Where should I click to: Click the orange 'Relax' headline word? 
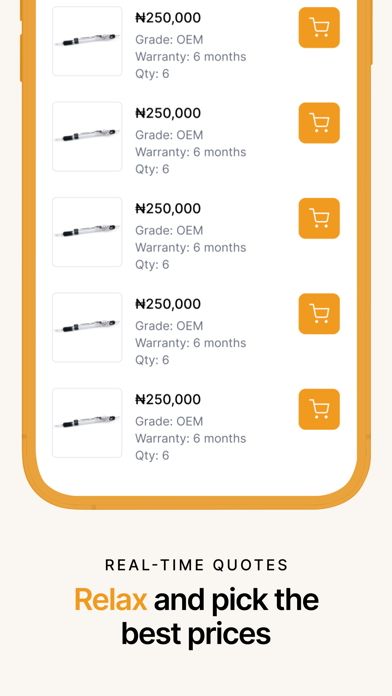tap(111, 600)
